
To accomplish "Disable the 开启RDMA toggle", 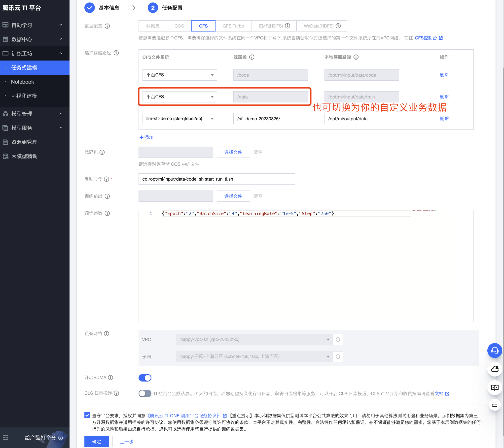I will pyautogui.click(x=145, y=378).
